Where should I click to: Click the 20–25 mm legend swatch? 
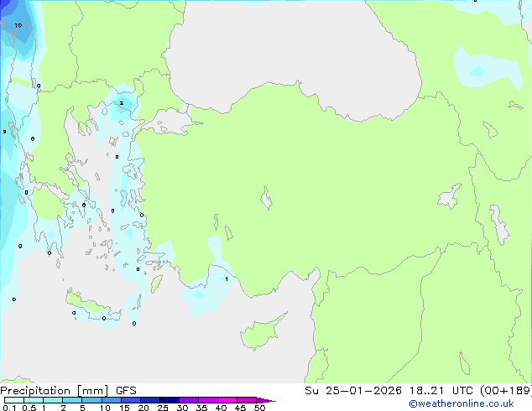[x=149, y=400]
